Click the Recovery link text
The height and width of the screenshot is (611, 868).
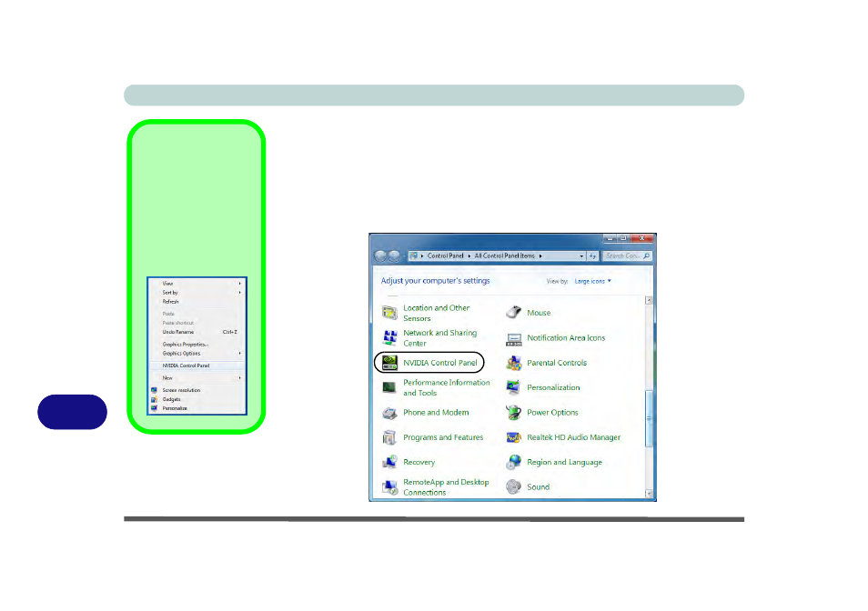(x=419, y=462)
